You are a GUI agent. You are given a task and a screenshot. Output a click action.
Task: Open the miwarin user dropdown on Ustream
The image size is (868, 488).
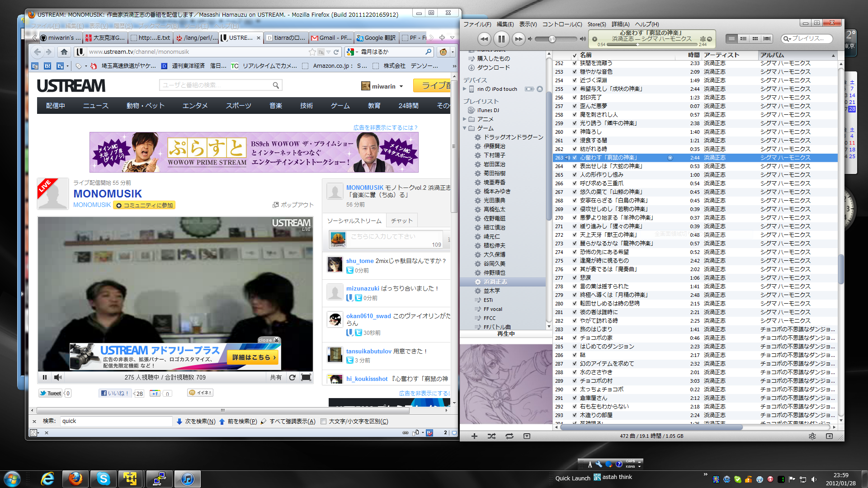401,86
